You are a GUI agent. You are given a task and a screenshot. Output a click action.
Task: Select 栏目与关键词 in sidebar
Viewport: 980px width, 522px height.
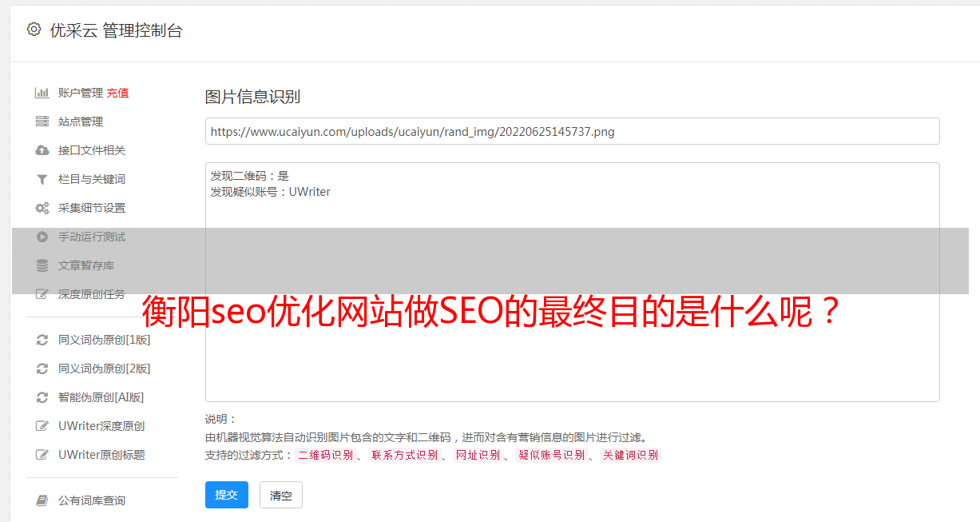pos(92,179)
